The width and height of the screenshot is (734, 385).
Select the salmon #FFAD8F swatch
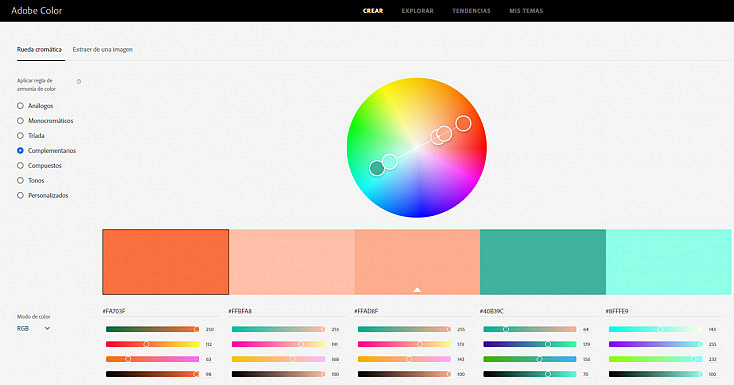(x=417, y=262)
